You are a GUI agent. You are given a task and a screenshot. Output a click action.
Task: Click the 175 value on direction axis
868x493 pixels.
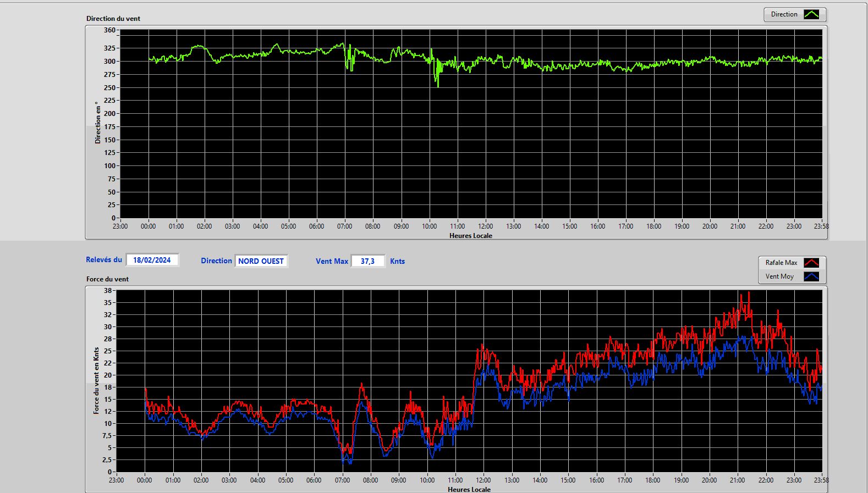pyautogui.click(x=109, y=127)
